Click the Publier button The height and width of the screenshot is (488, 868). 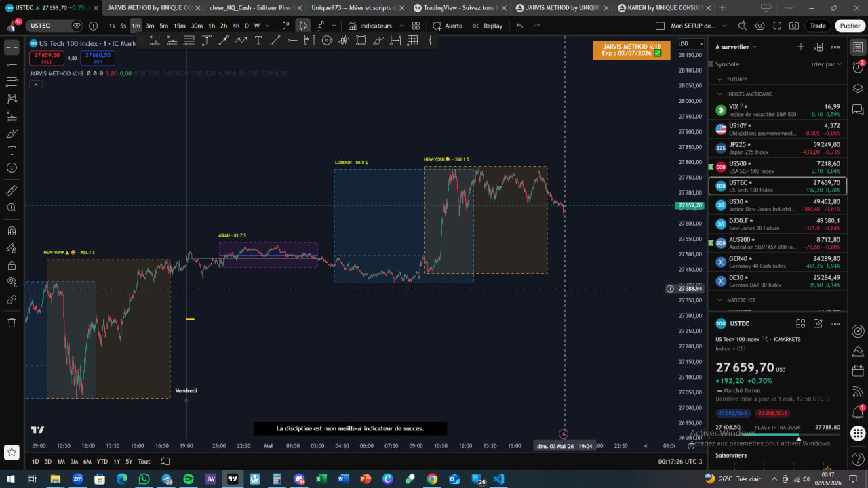(850, 26)
